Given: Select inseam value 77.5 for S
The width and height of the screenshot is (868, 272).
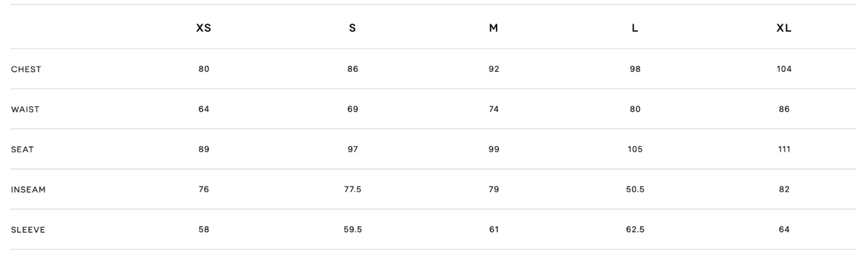Looking at the screenshot, I should [x=352, y=189].
